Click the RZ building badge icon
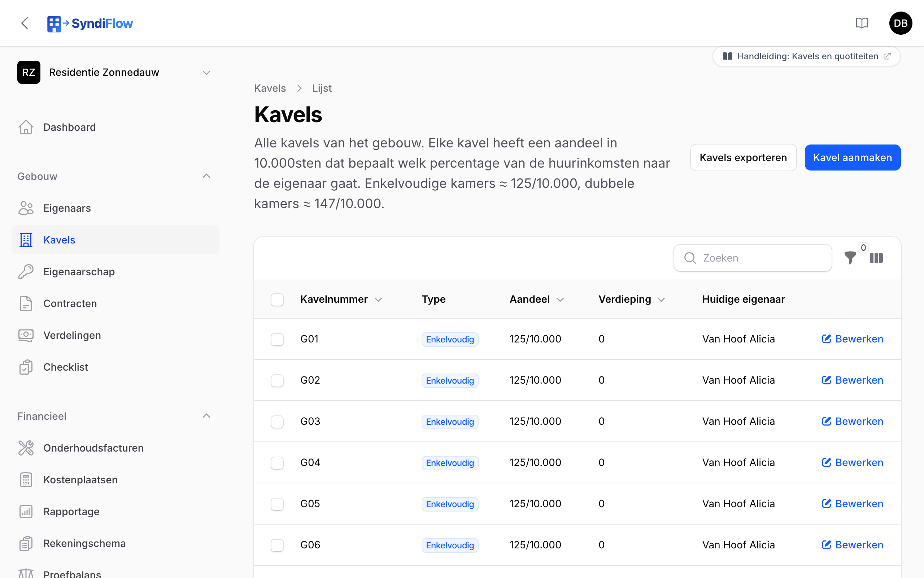Viewport: 924px width, 578px height. [29, 72]
